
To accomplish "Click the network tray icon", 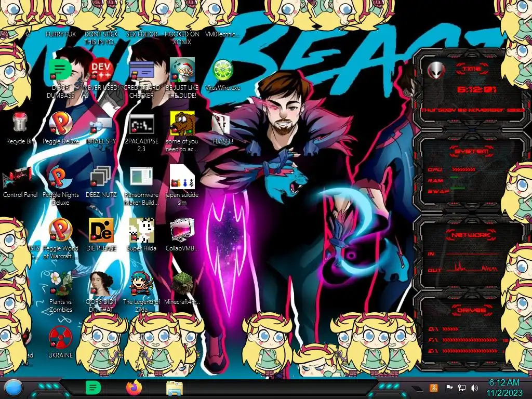I will 461,388.
